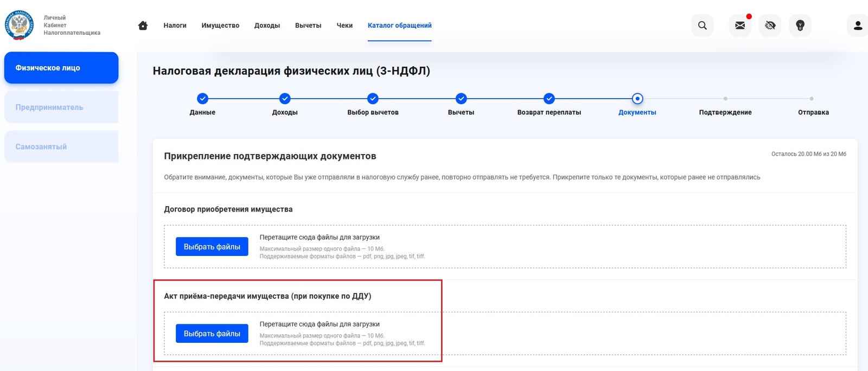Go to the Доходы step checkmark
The width and height of the screenshot is (868, 371).
[285, 99]
